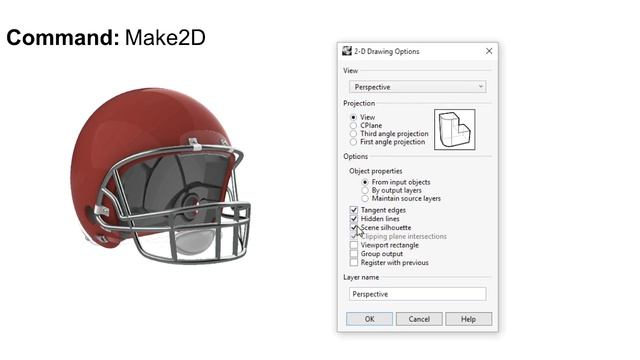Toggle the Scene silhouette checkbox
The image size is (640, 360).
pos(354,228)
